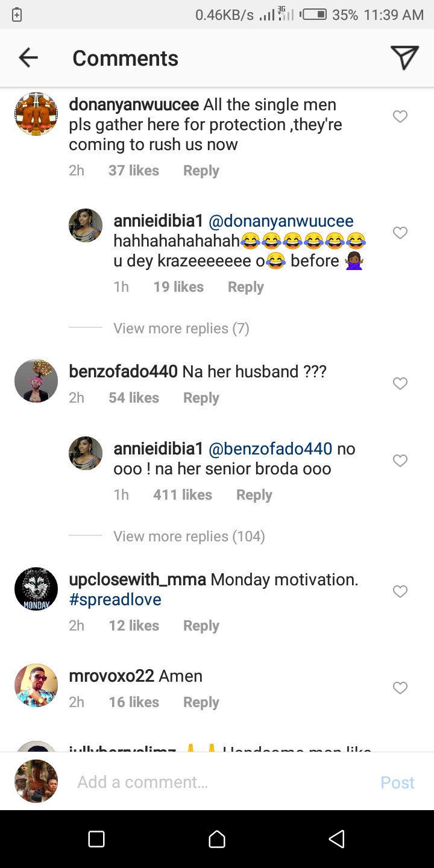
Task: Reply to upclosewith_mma's comment
Action: 201,626
